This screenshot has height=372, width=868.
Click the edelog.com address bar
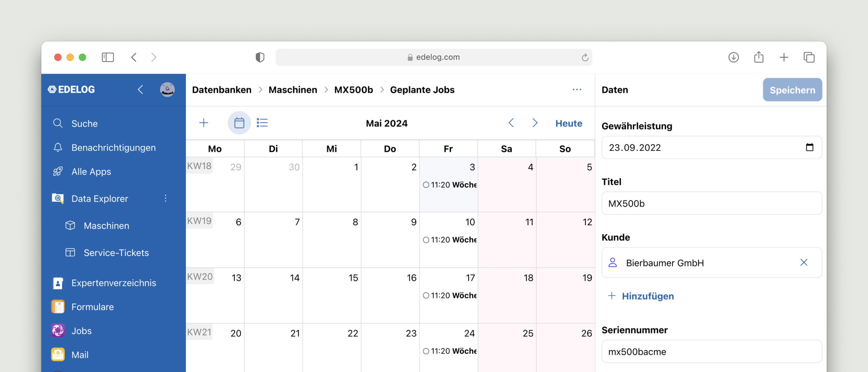pos(434,57)
